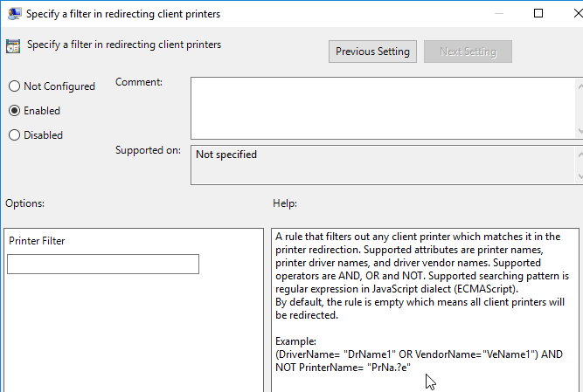This screenshot has height=392, width=583.
Task: Maximize the policy dialog window
Action: point(538,13)
